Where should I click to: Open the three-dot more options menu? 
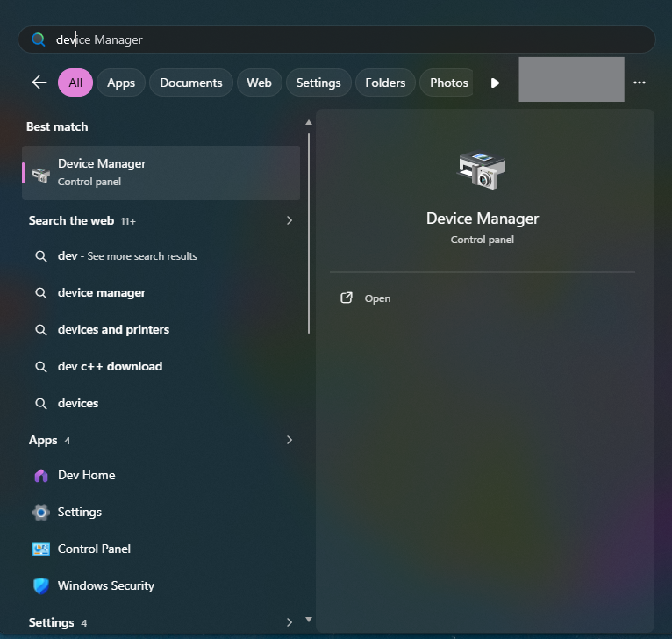tap(639, 83)
